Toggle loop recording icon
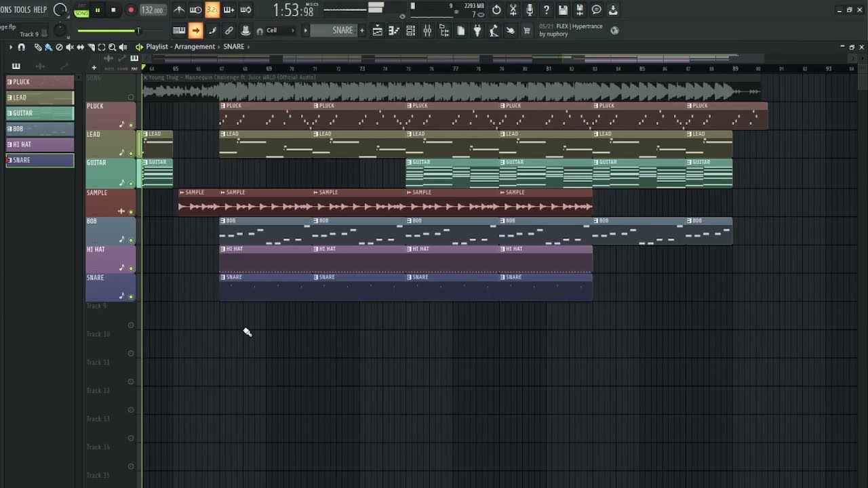The height and width of the screenshot is (488, 868). pos(245,9)
